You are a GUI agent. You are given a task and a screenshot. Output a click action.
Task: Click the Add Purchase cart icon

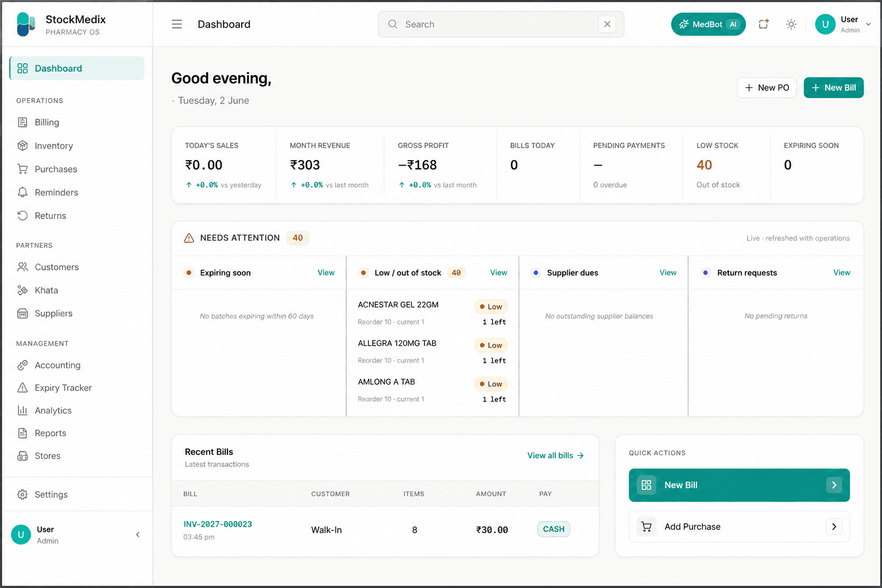click(646, 527)
